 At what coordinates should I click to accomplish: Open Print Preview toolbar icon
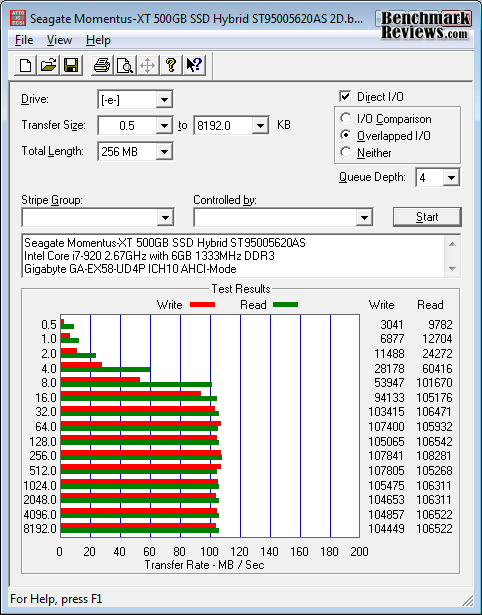(x=125, y=65)
